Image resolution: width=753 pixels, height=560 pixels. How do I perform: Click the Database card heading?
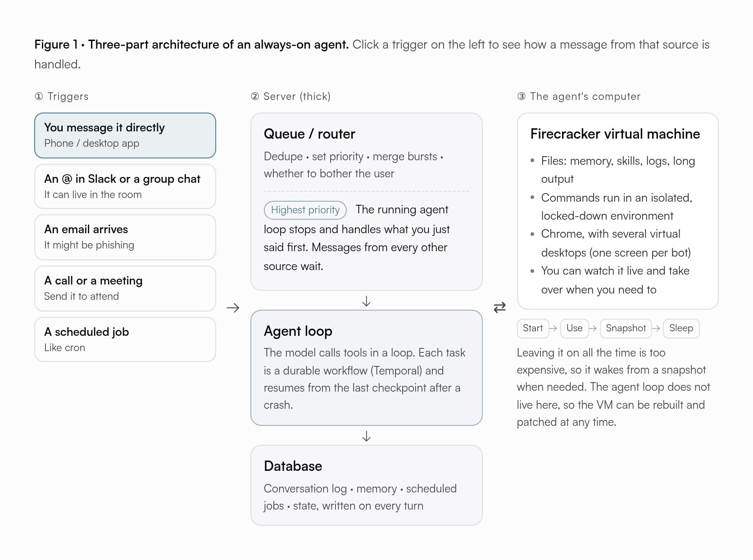coord(293,466)
